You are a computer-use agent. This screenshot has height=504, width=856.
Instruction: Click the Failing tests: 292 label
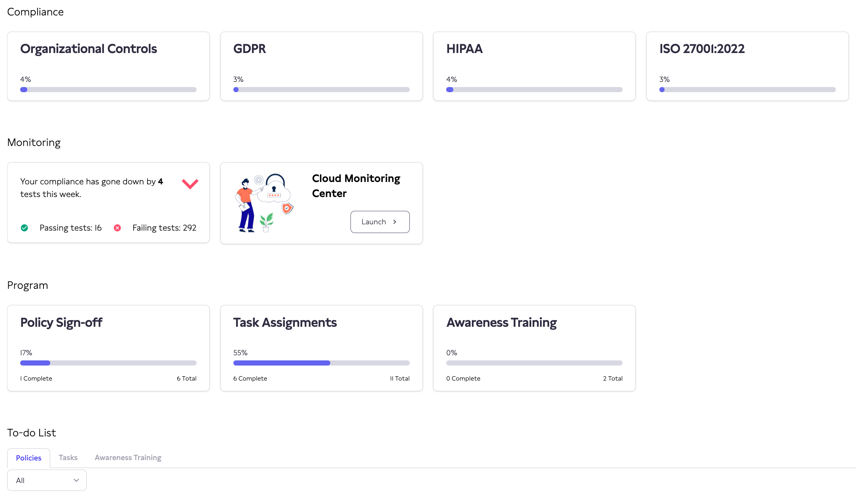coord(165,228)
